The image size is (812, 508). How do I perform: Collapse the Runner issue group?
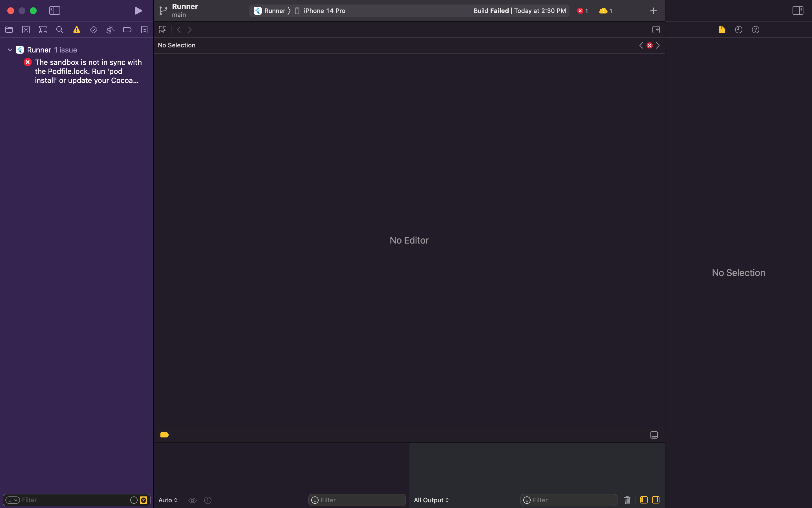(x=10, y=50)
